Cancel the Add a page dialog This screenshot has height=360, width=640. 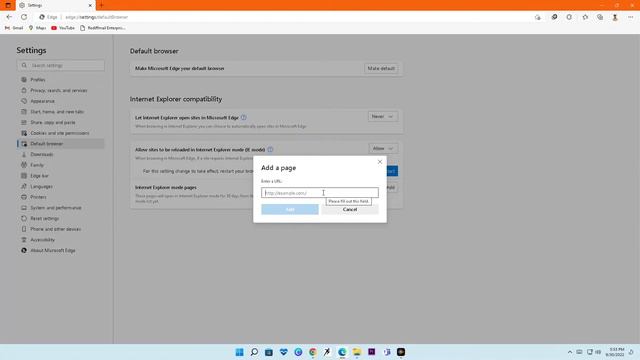[350, 209]
